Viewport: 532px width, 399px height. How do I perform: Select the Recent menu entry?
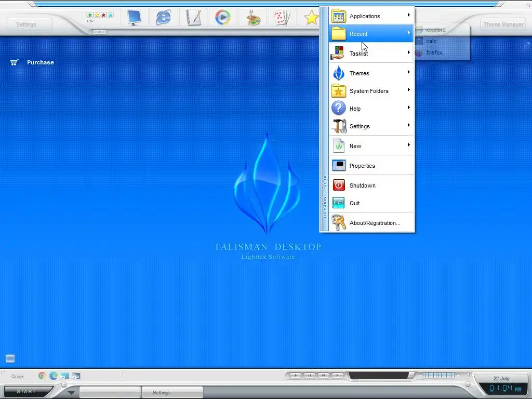pos(371,34)
